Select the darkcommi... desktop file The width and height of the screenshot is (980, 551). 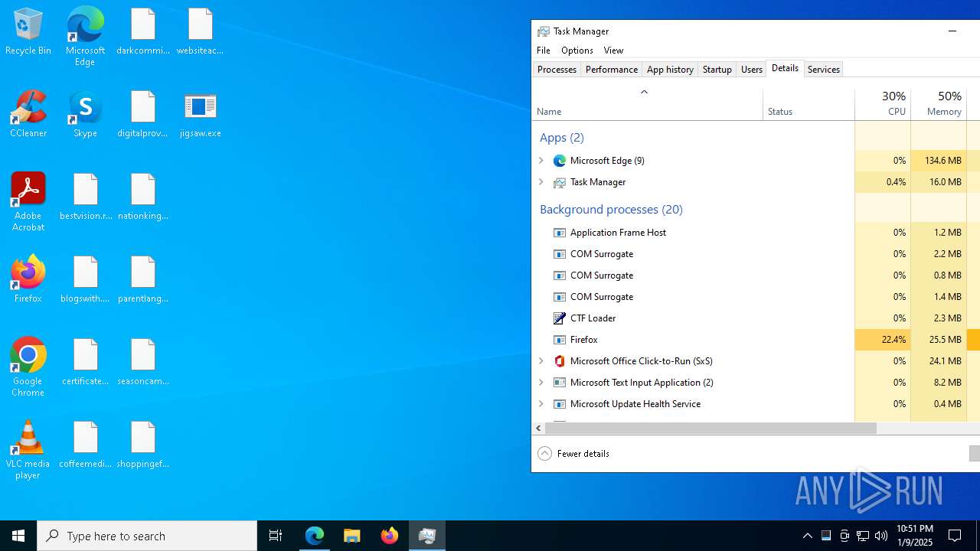click(143, 32)
